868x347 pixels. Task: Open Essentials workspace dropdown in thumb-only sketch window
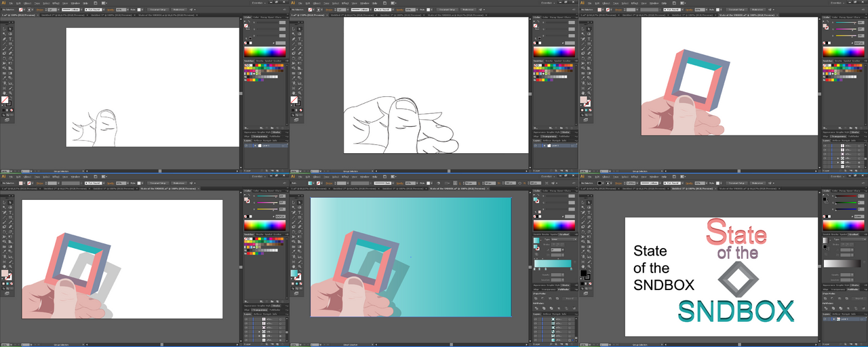pos(258,3)
